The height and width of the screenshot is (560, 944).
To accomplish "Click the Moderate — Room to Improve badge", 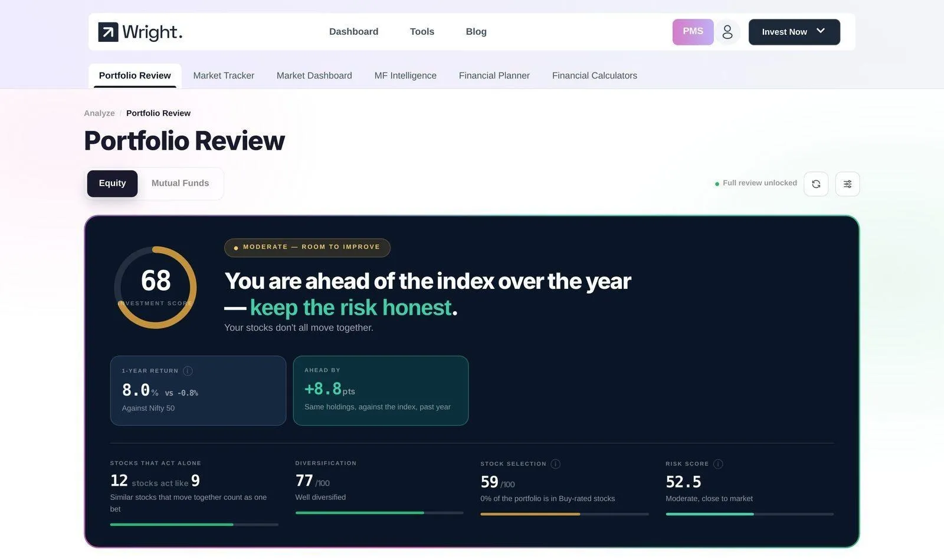I will (x=307, y=248).
